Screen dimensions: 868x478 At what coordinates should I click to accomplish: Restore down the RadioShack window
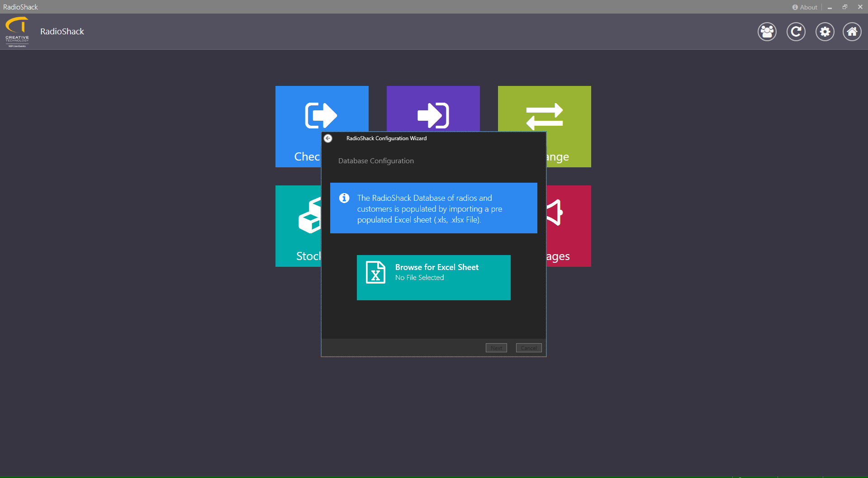pyautogui.click(x=844, y=7)
